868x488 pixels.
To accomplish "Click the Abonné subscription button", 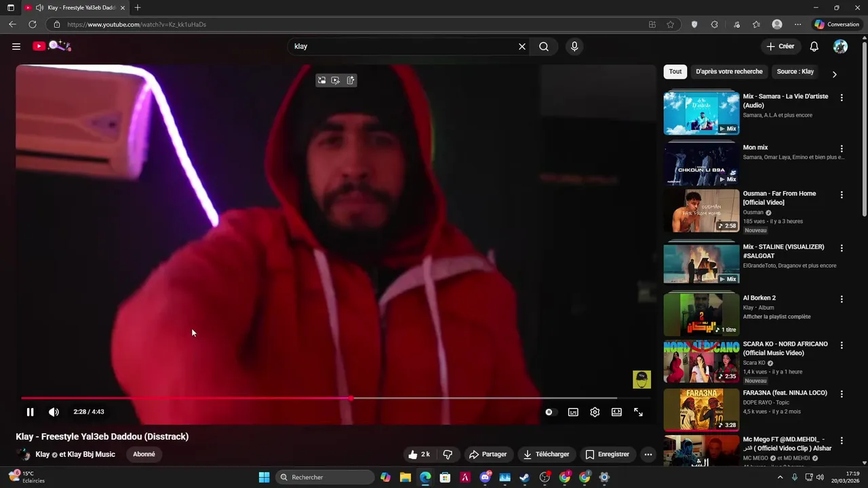I will (x=144, y=454).
